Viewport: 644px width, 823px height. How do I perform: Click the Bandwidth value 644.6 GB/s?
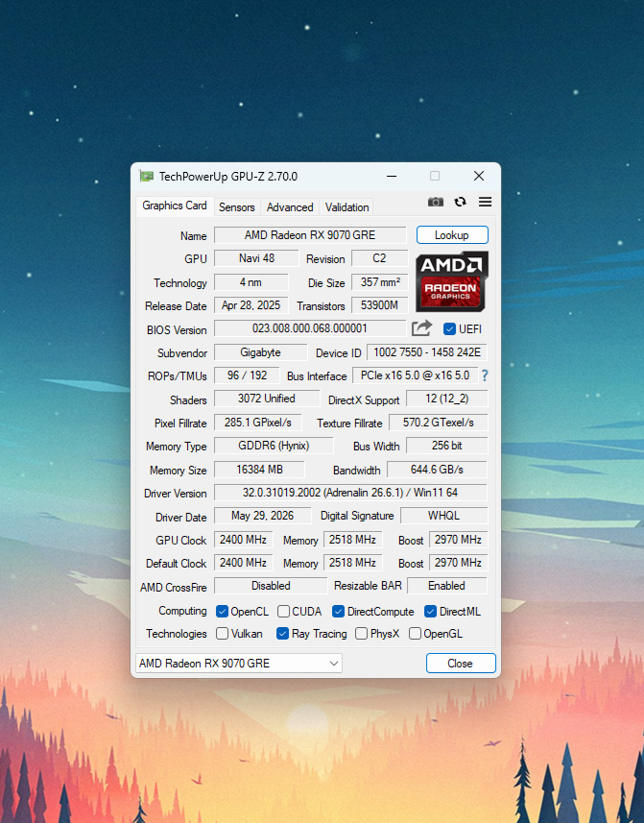(x=437, y=470)
